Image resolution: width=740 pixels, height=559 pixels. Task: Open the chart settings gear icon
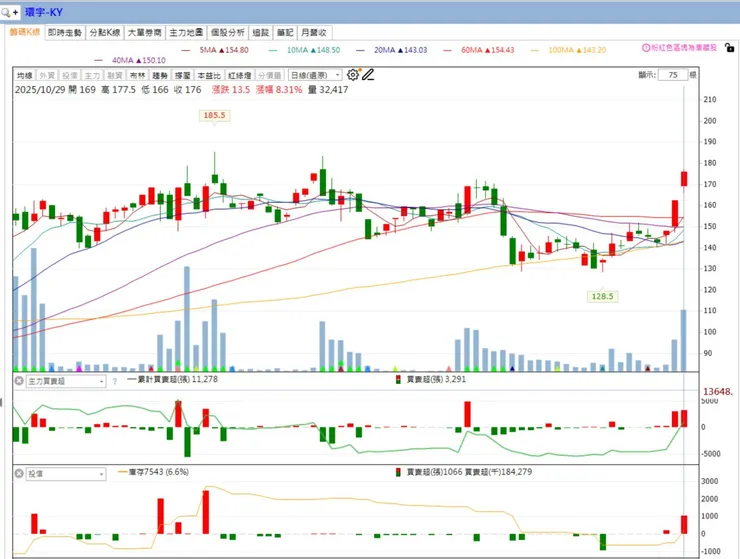[353, 75]
